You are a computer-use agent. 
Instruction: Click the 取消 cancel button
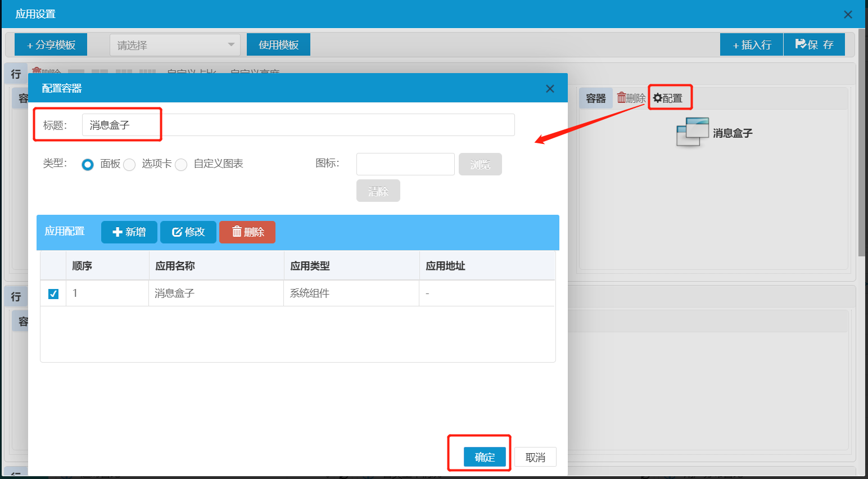(x=535, y=457)
